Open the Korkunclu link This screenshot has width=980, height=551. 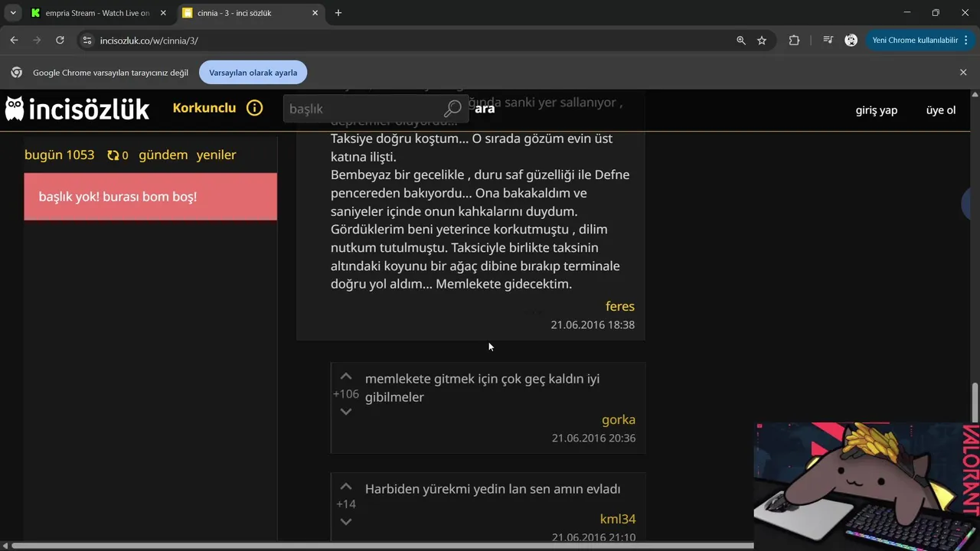click(204, 108)
